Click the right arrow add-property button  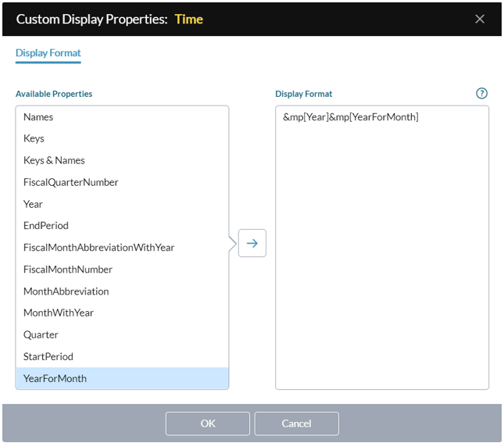pos(252,243)
